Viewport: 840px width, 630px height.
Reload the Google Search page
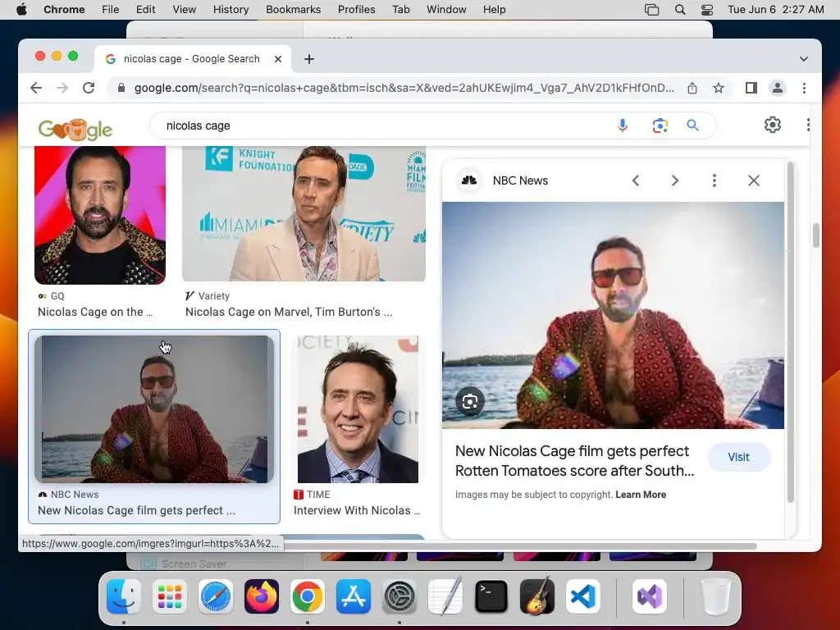(x=89, y=88)
